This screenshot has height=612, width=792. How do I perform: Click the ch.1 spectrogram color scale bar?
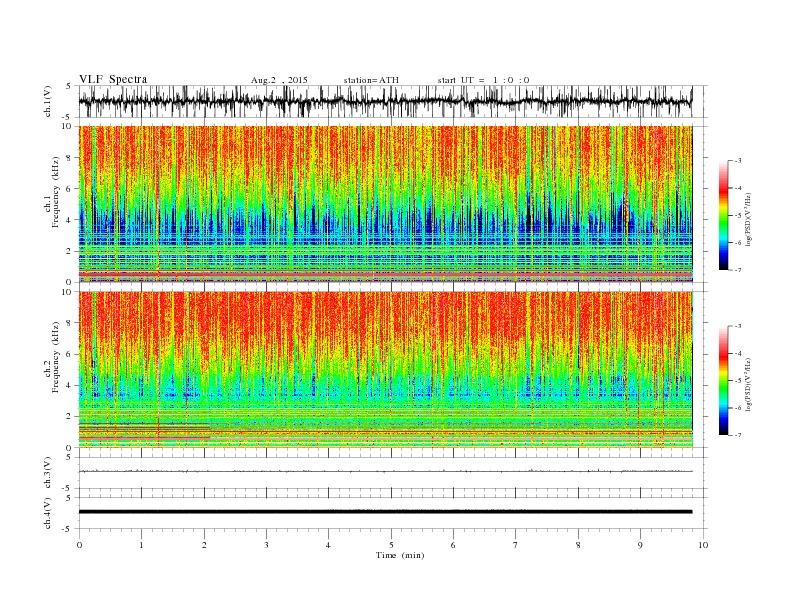[723, 216]
